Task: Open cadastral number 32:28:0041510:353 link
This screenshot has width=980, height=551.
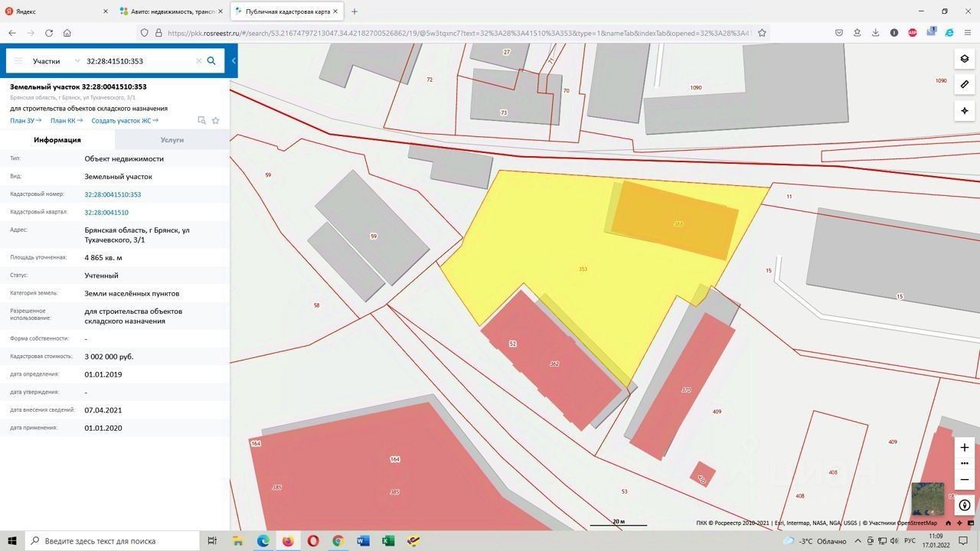Action: (x=113, y=194)
